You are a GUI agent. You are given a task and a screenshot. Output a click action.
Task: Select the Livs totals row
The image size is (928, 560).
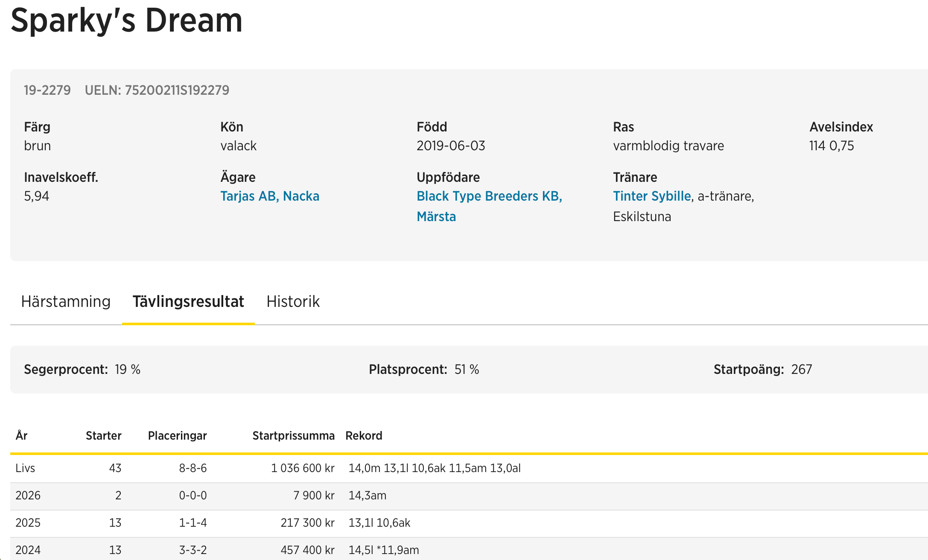(26, 468)
